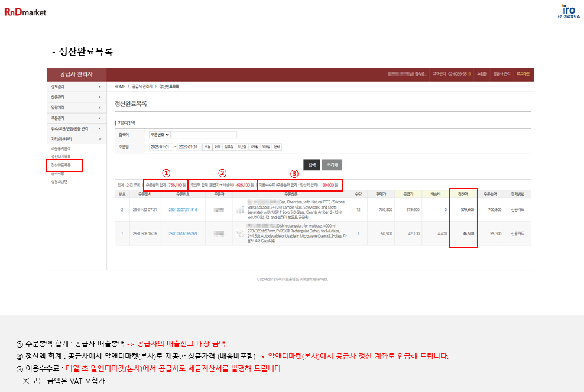This screenshot has width=584, height=392.
Task: Click the iro company logo
Action: pyautogui.click(x=568, y=12)
